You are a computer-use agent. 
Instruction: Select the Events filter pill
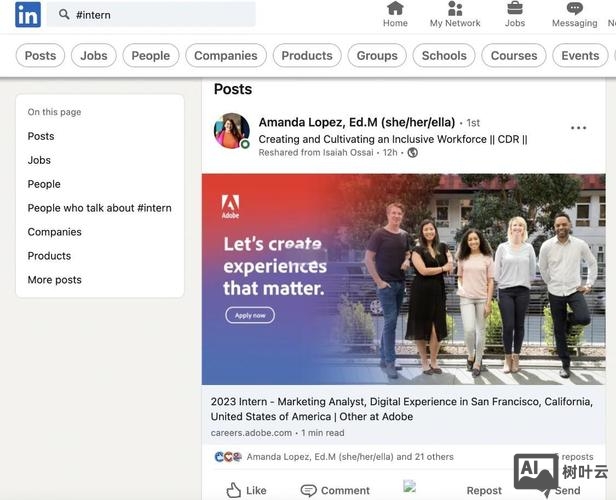(580, 55)
